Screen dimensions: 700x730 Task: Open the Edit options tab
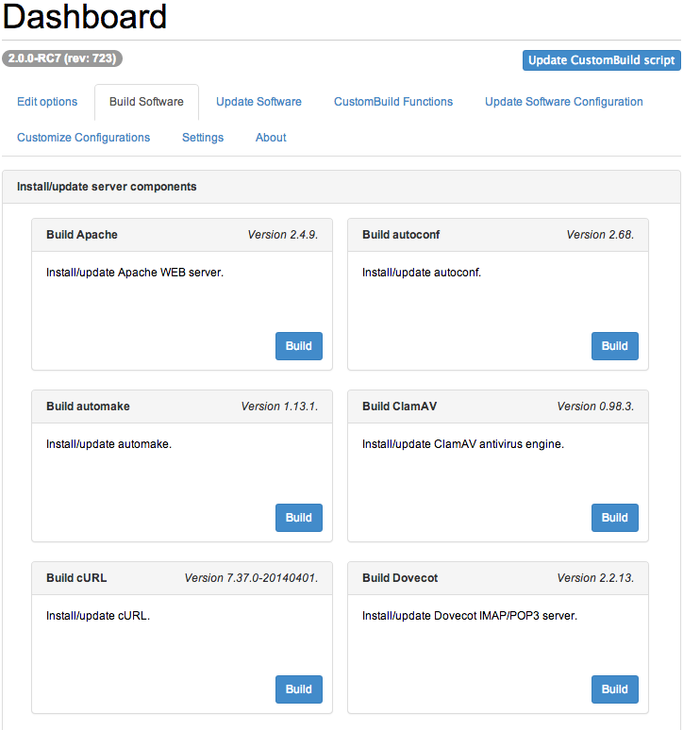point(47,102)
